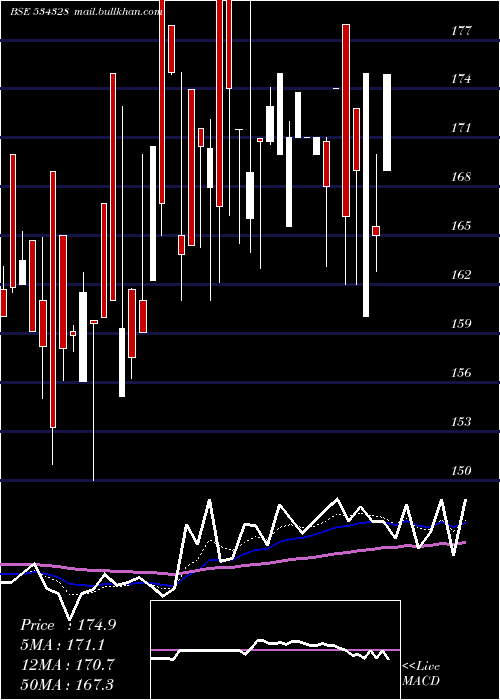Image resolution: width=500 pixels, height=700 pixels.
Task: Click the <<Live MACD label
Action: tap(421, 674)
